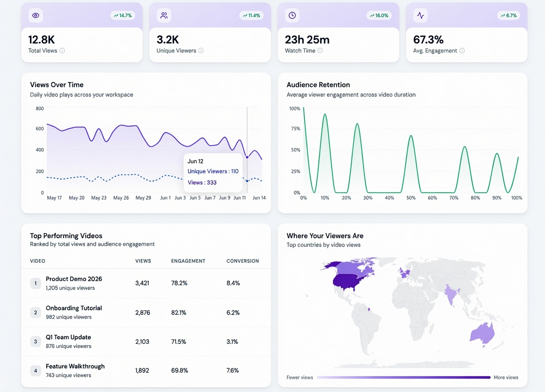The width and height of the screenshot is (545, 392).
Task: Click the '1,205 unique viewers' subtitle
Action: click(70, 288)
